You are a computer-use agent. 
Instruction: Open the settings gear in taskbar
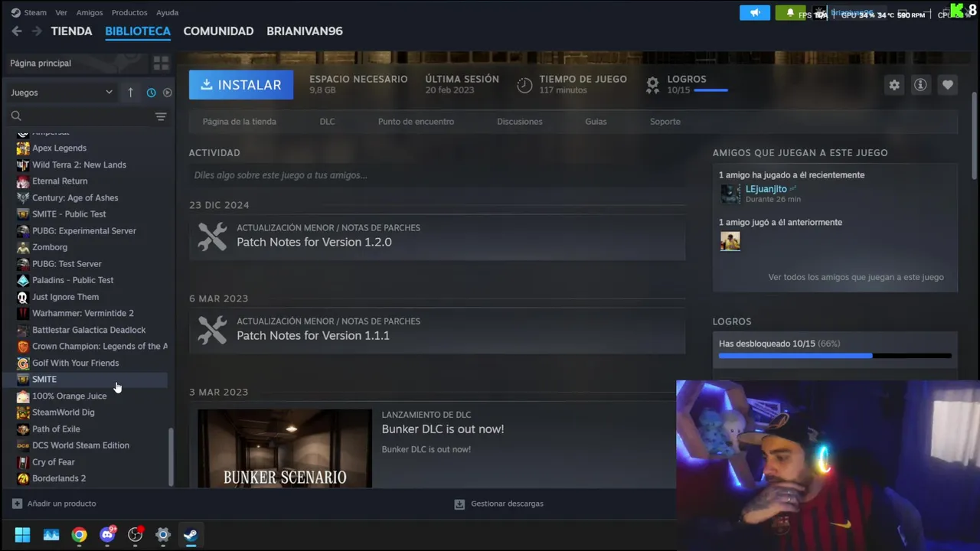click(162, 534)
